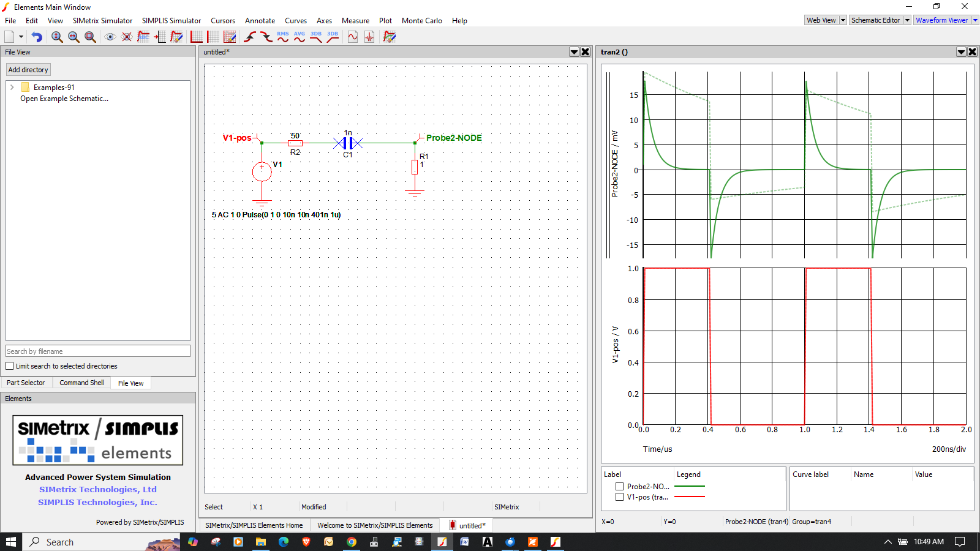Click the RMS measurement icon
980x551 pixels.
pos(283,37)
